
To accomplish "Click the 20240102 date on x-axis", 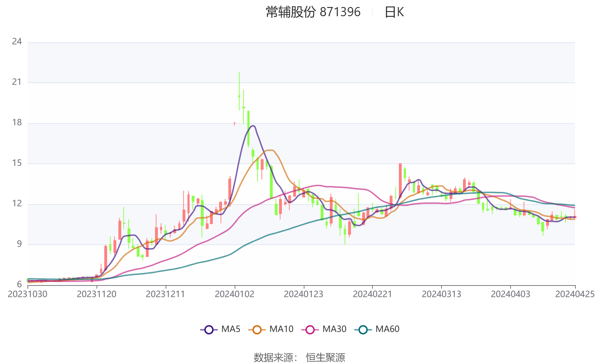I will pos(234,294).
